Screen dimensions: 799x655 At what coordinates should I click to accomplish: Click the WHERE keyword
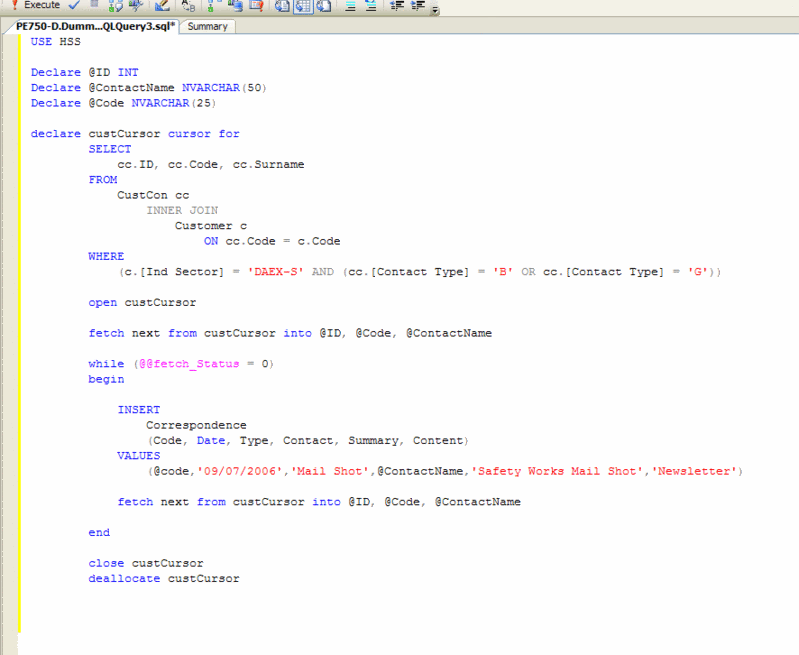coord(106,256)
